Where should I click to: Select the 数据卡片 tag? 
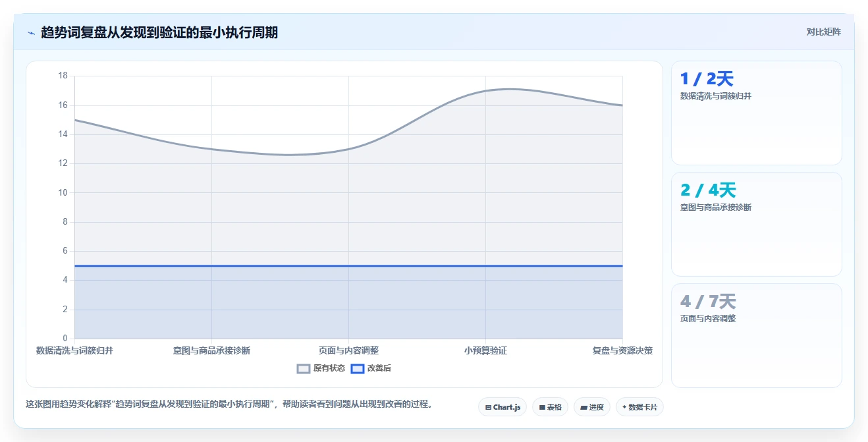tap(639, 407)
